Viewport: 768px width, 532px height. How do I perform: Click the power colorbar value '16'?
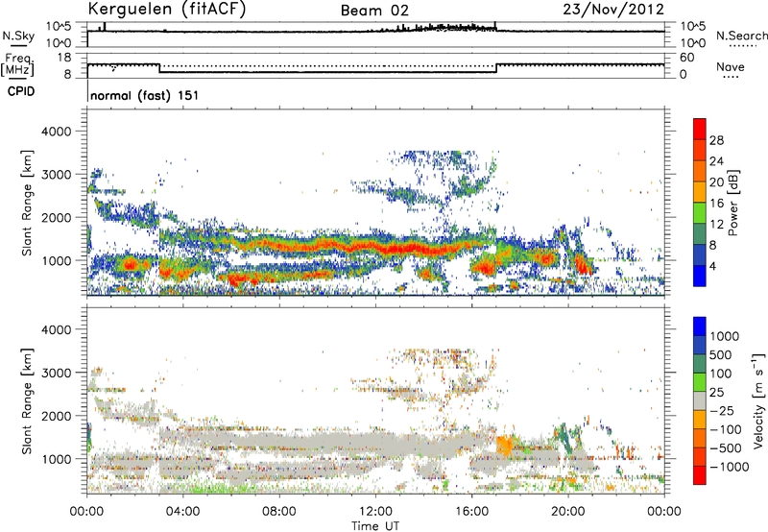[x=716, y=204]
